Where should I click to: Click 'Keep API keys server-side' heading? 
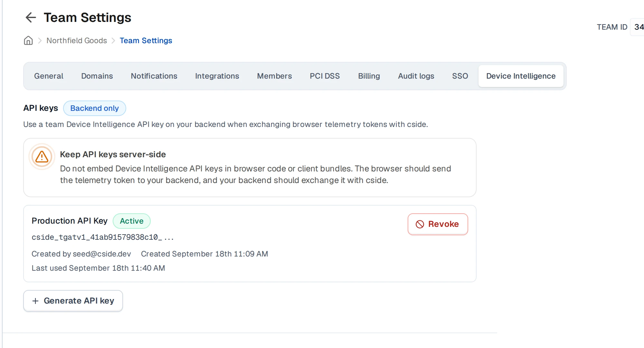click(113, 155)
